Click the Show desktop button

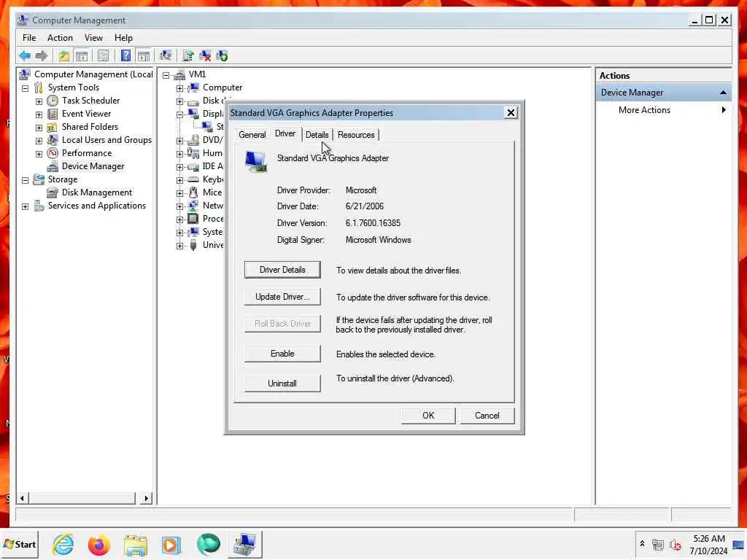[x=739, y=544]
